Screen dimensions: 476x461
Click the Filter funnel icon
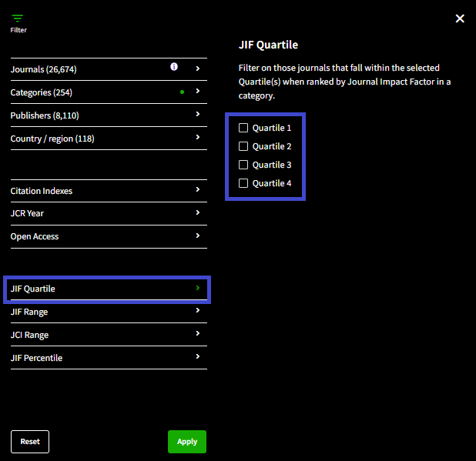point(18,18)
